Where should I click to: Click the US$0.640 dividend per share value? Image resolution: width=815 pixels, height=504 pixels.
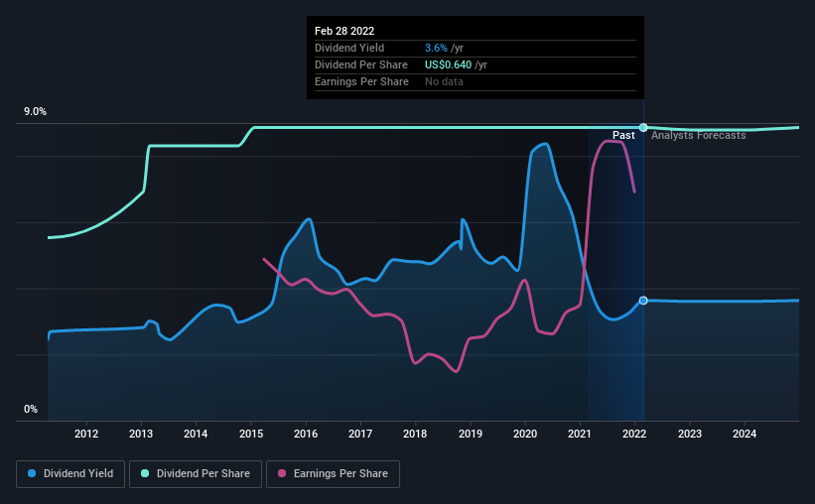pyautogui.click(x=448, y=64)
